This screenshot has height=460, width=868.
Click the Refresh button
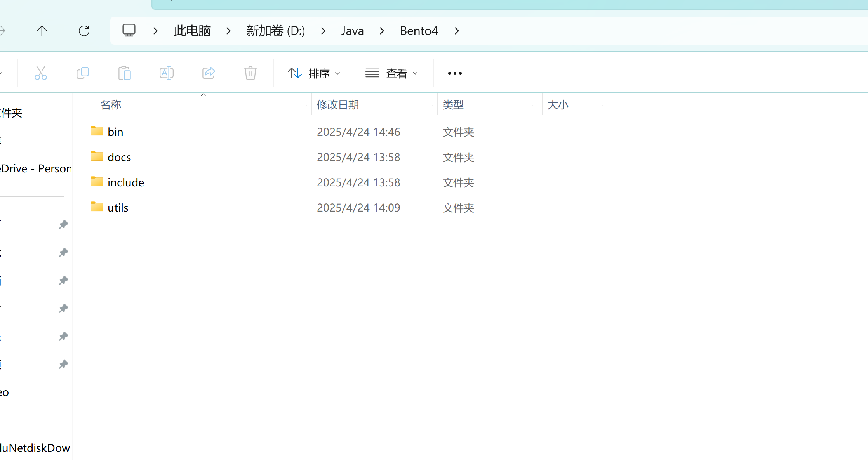pos(84,31)
